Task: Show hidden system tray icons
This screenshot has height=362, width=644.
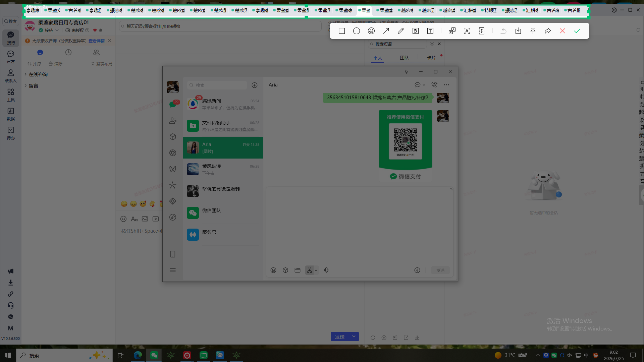Action: (538, 355)
